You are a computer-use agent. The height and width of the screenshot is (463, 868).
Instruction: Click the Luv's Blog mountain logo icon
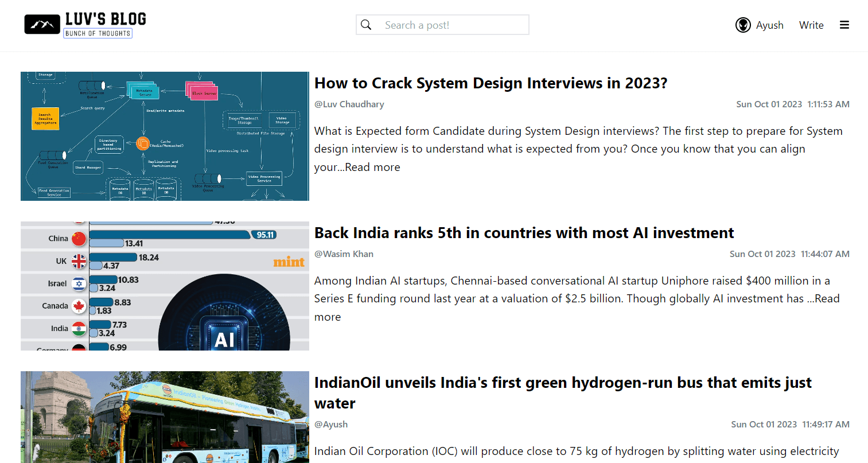point(42,25)
